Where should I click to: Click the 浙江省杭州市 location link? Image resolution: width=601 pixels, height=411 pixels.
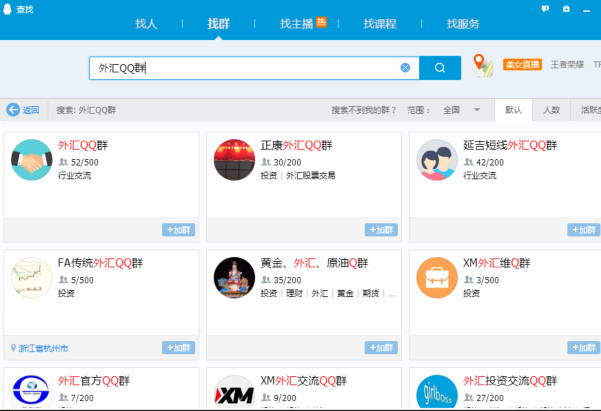[43, 348]
